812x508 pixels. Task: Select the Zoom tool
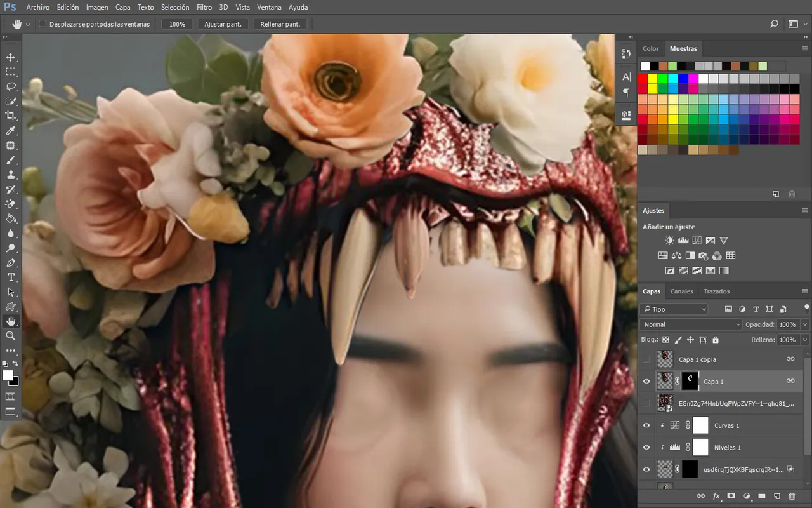point(11,336)
